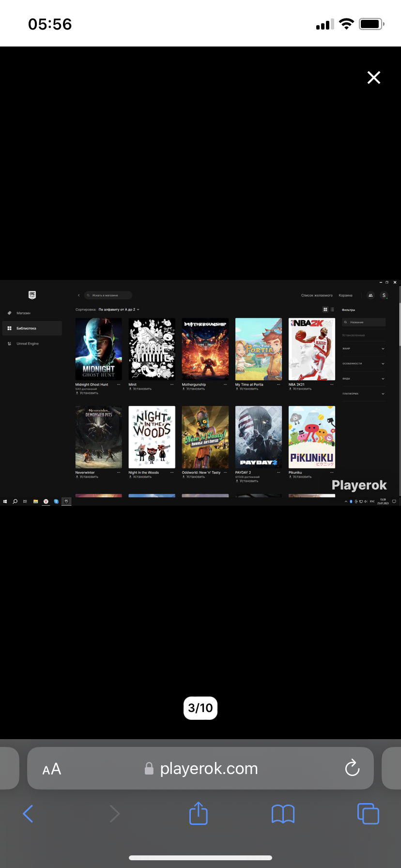Viewport: 401px width, 868px height.
Task: Tap the playerok.com address field
Action: [x=200, y=768]
